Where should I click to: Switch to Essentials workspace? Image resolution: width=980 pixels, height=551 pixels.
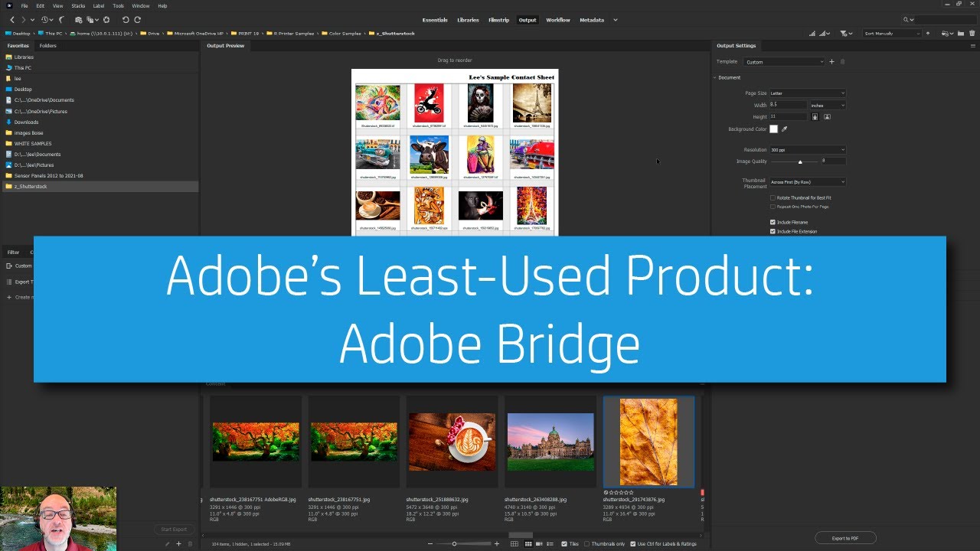(x=435, y=20)
